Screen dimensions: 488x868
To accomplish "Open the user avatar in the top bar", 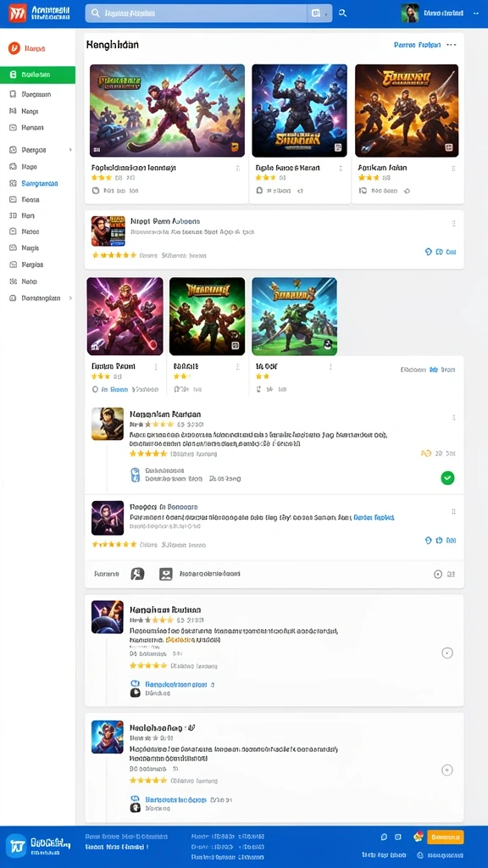I will point(409,13).
